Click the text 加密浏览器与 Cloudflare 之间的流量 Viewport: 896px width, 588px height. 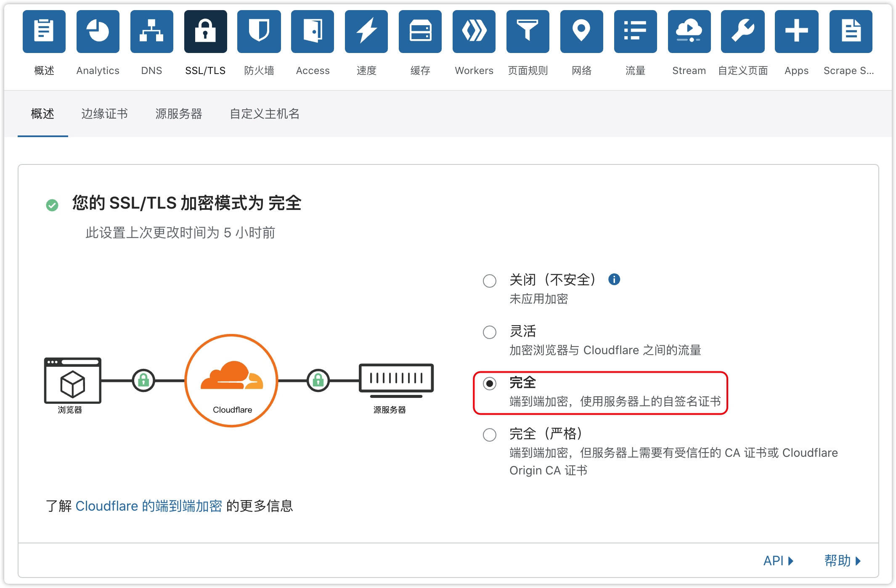[x=605, y=350]
